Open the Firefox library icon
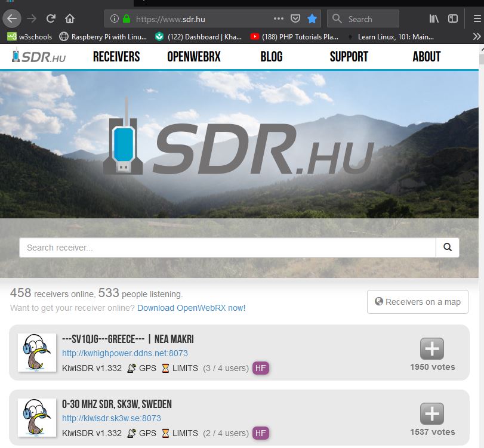 [434, 19]
